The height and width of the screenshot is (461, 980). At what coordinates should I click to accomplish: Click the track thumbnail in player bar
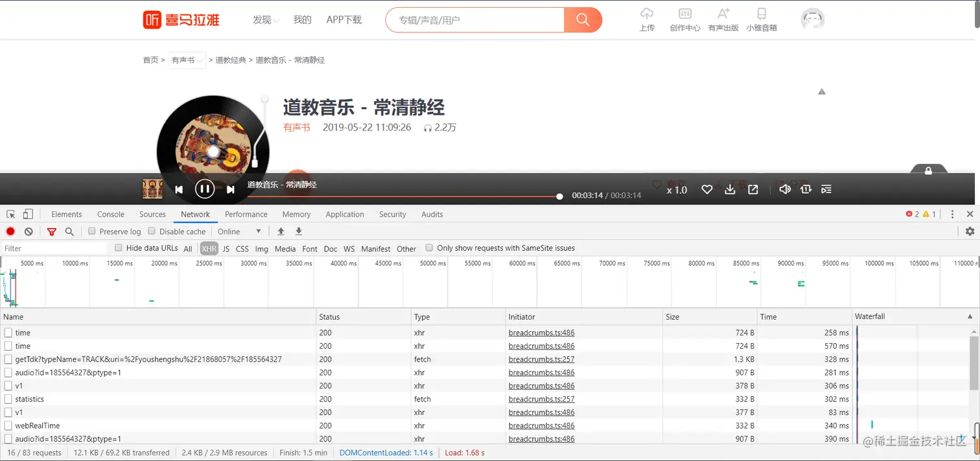(x=152, y=189)
